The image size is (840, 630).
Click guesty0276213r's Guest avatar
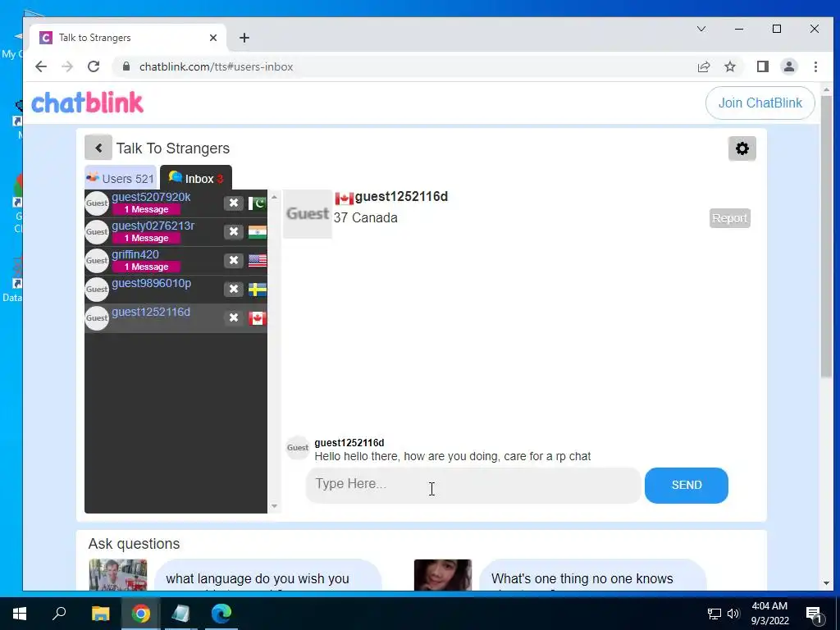point(97,232)
